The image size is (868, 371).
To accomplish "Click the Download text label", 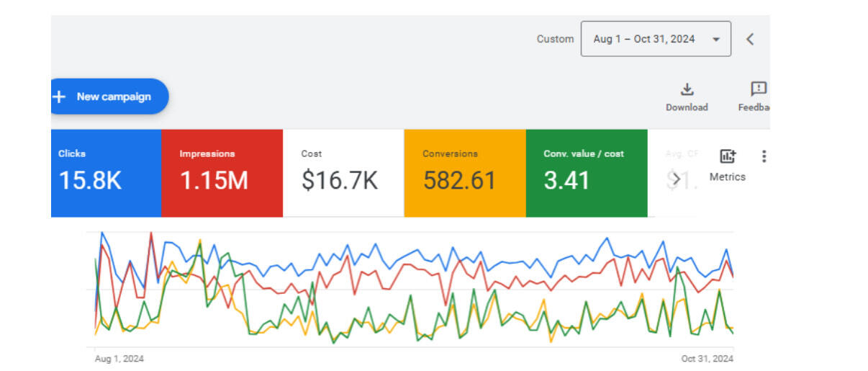I will click(x=687, y=107).
